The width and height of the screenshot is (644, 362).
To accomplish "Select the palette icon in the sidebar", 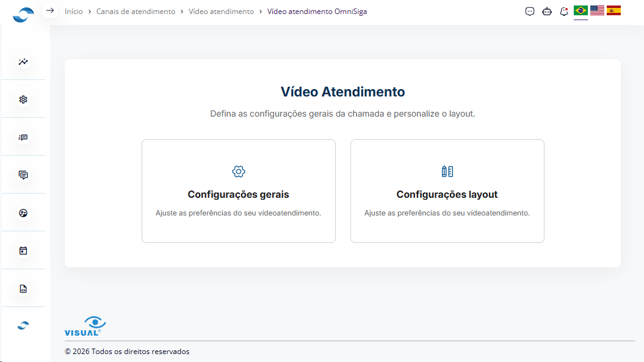I will (x=23, y=213).
